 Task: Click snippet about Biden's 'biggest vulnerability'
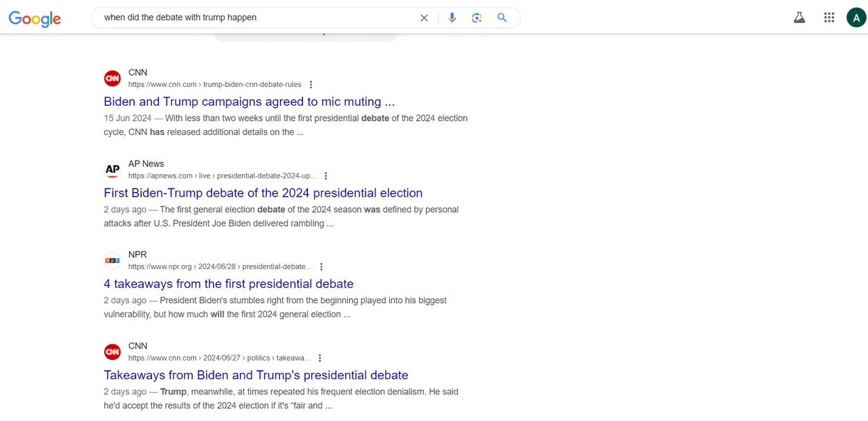tap(275, 307)
